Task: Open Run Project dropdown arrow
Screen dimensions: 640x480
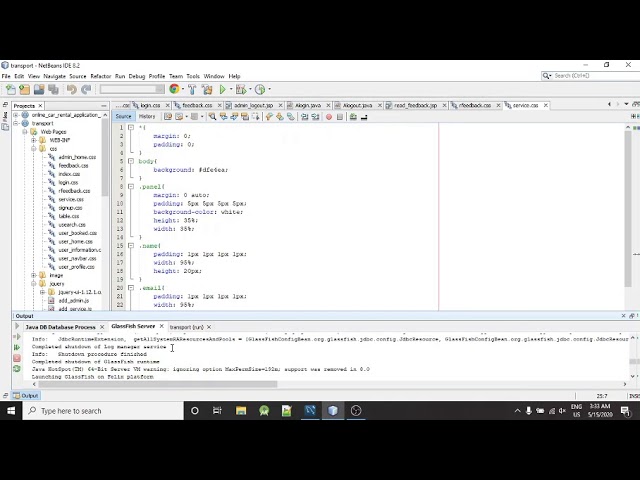Action: (x=231, y=89)
